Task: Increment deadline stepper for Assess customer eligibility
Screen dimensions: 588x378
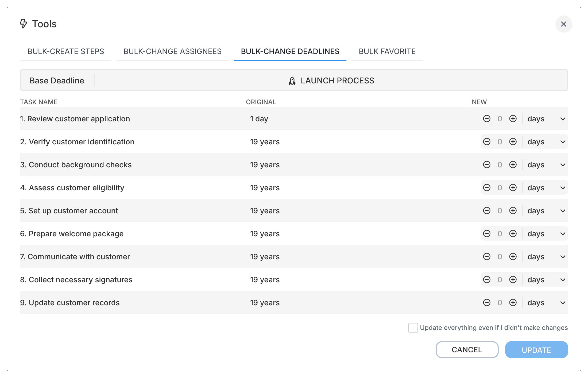Action: pyautogui.click(x=513, y=188)
